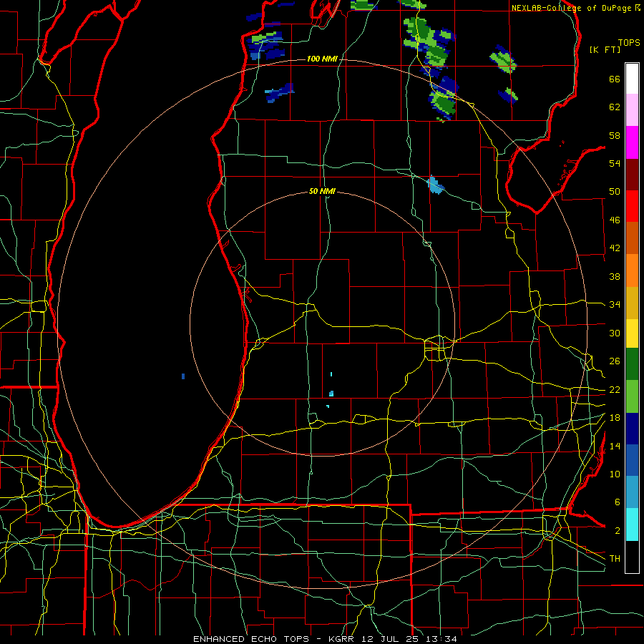The height and width of the screenshot is (644, 644).
Task: Click the "6" legend value
Action: click(617, 502)
